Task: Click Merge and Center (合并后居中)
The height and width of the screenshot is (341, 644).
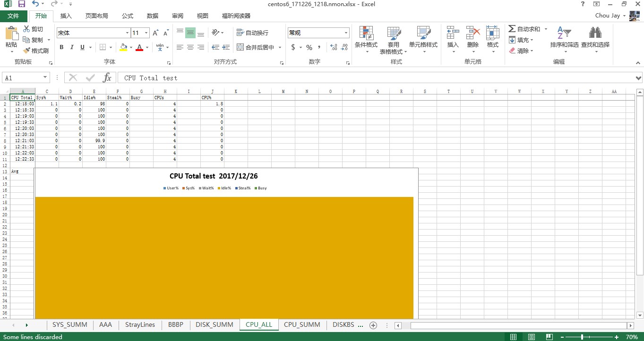Action: [255, 47]
